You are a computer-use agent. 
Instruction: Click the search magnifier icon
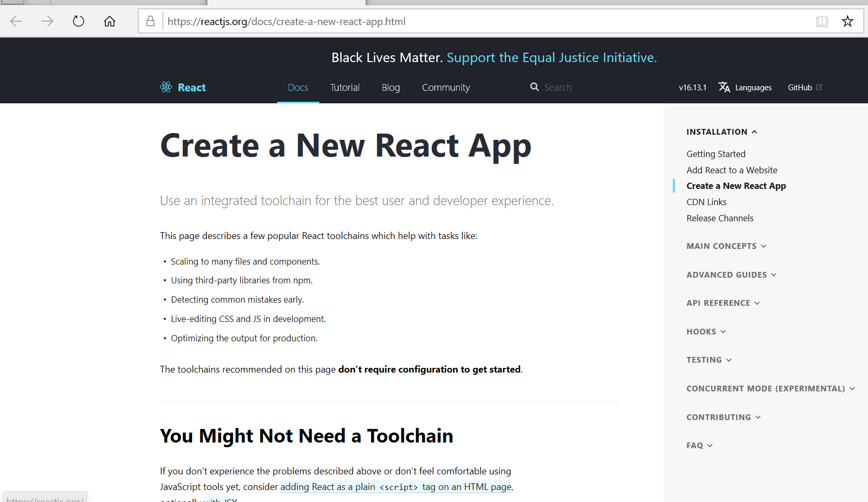pos(534,87)
